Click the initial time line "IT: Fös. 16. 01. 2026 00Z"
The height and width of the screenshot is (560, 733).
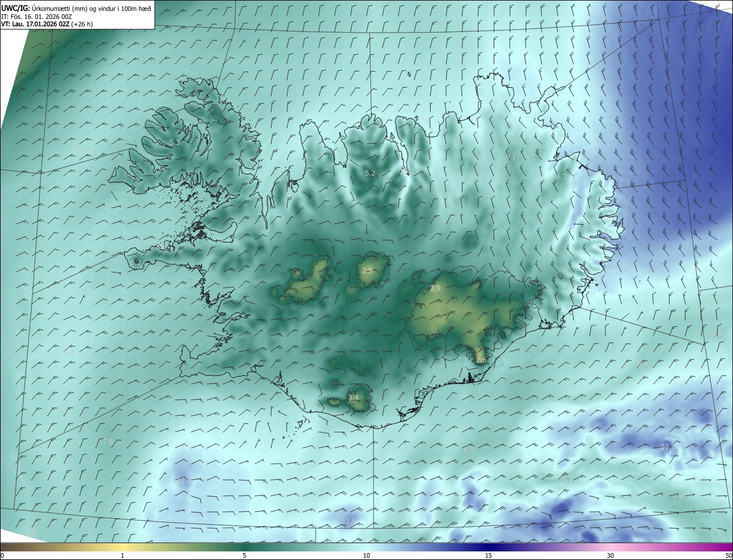point(37,16)
